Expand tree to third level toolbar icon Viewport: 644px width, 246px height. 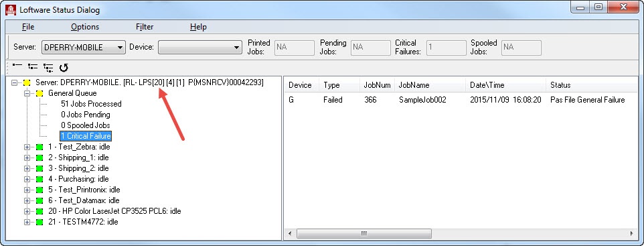tap(48, 67)
